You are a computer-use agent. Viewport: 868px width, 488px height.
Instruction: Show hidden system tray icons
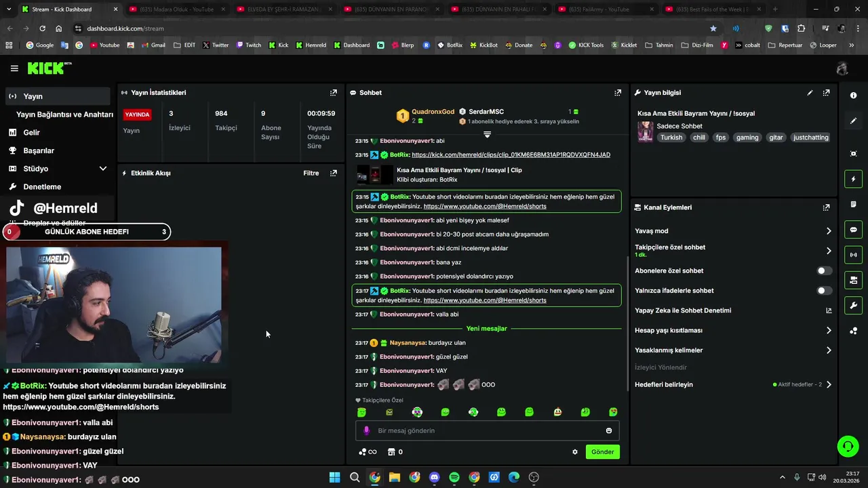coord(782,477)
